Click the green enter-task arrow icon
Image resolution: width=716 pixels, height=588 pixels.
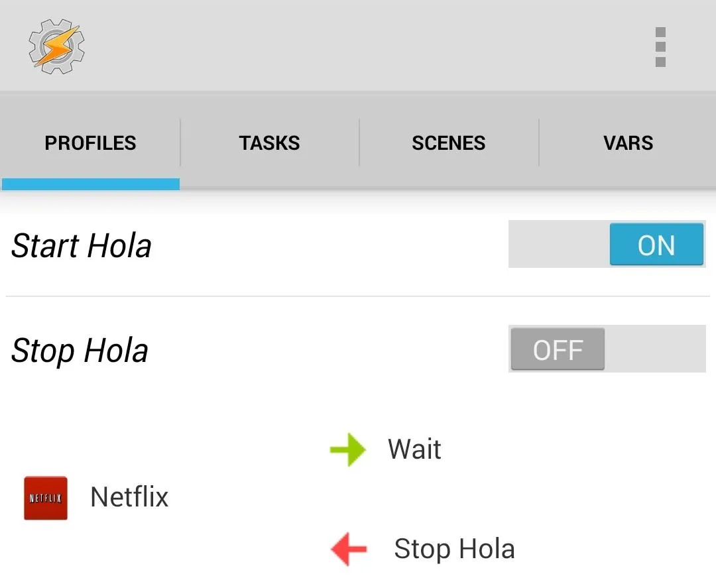pos(348,449)
